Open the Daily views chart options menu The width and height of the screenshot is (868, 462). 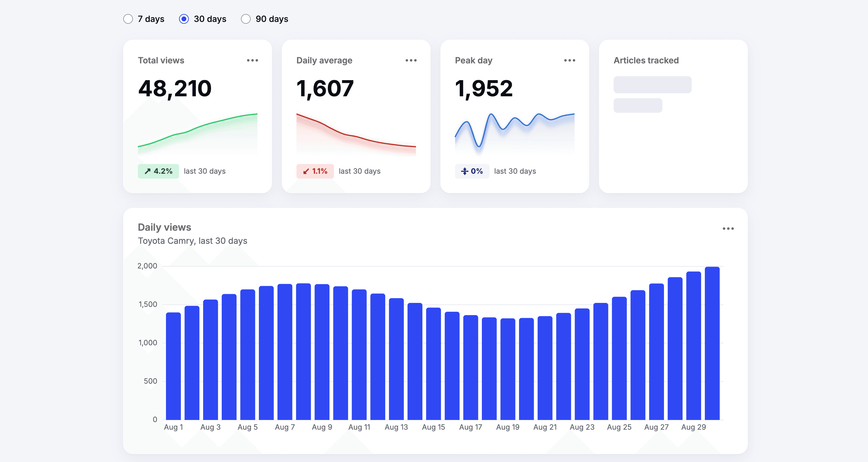coord(728,229)
